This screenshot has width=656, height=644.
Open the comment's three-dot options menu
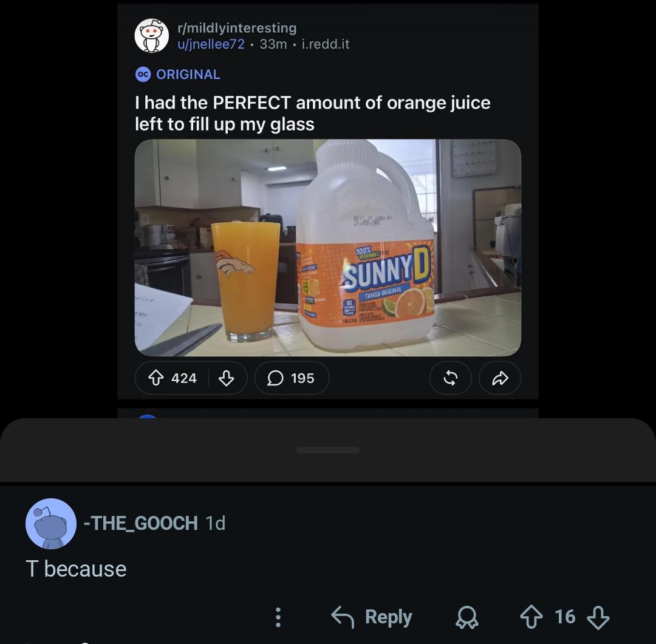coord(278,617)
